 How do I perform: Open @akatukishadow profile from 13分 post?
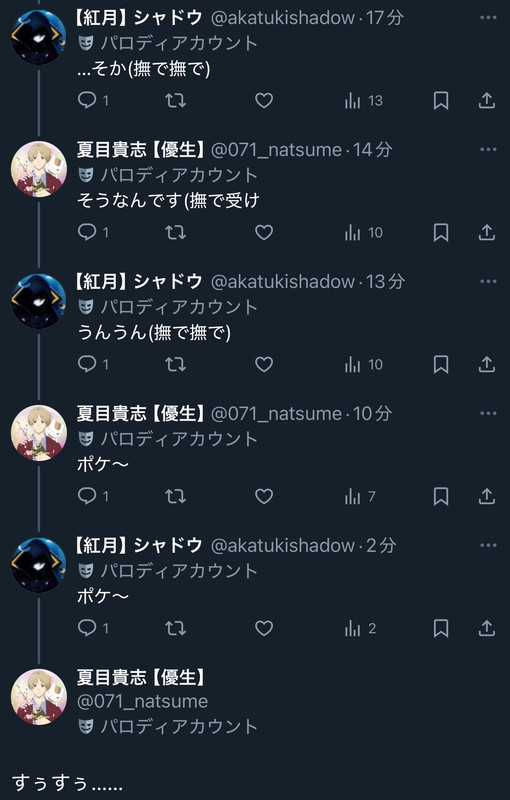click(x=283, y=282)
